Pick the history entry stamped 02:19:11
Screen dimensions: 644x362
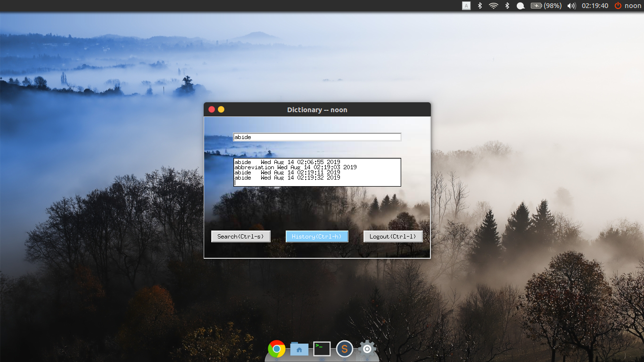(x=287, y=173)
